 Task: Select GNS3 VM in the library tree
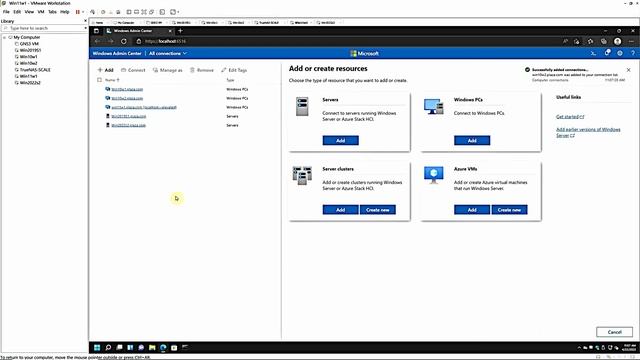29,44
